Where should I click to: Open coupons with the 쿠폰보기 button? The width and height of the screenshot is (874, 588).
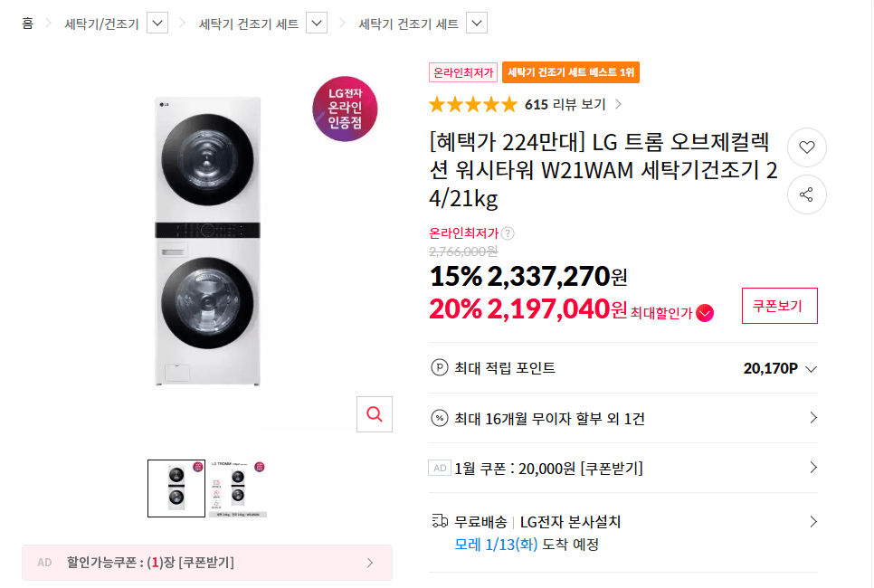coord(779,305)
